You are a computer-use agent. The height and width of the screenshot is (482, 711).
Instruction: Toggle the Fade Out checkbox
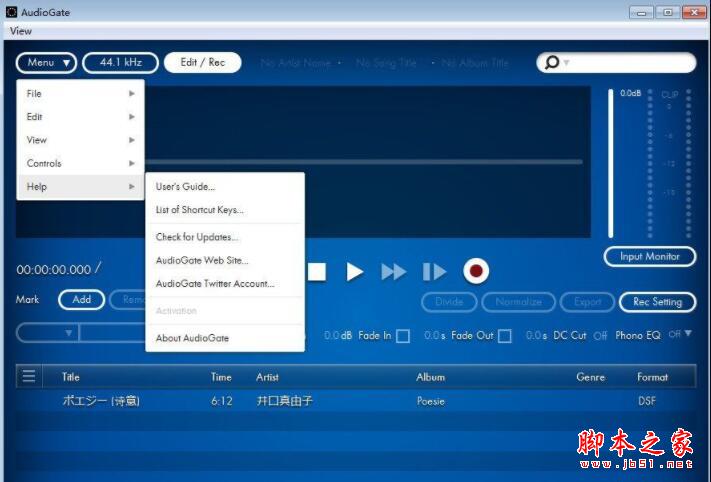point(504,336)
